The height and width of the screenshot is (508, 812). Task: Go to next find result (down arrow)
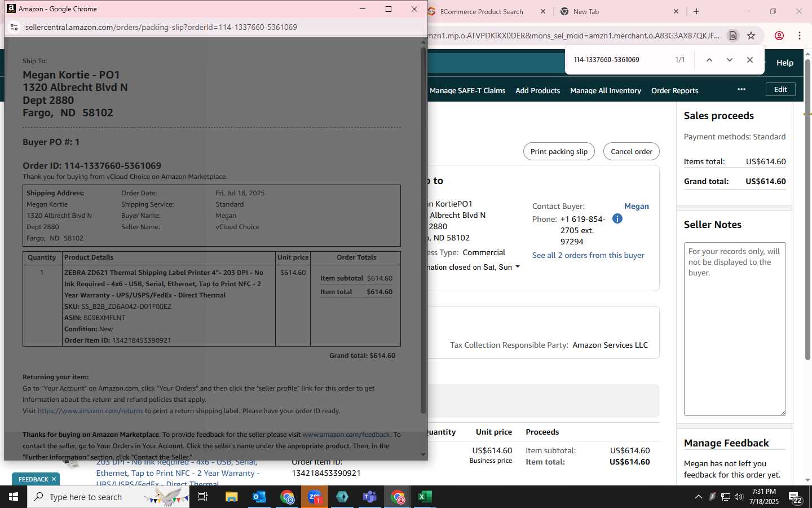pyautogui.click(x=730, y=60)
